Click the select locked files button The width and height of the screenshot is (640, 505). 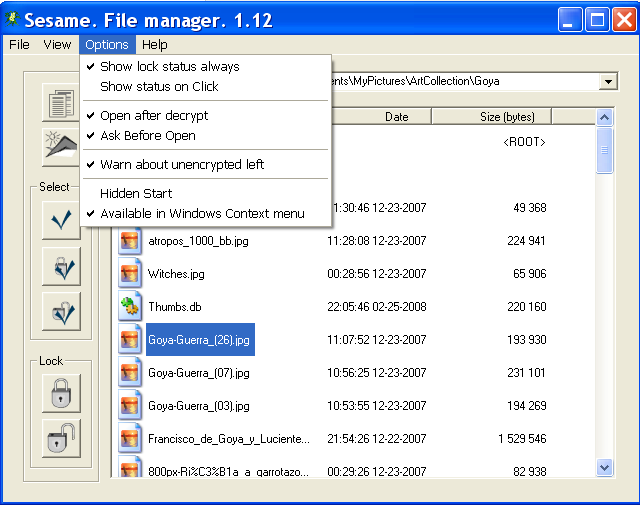[61, 266]
